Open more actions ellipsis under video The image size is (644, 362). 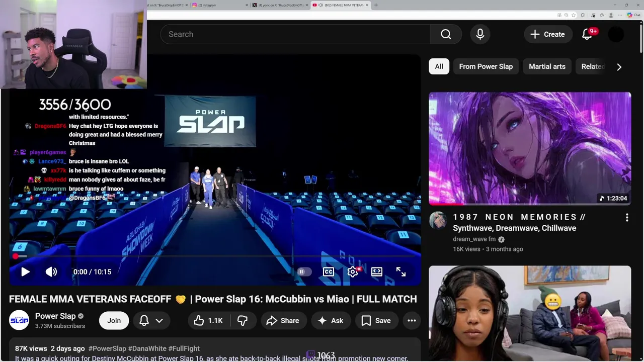point(412,320)
